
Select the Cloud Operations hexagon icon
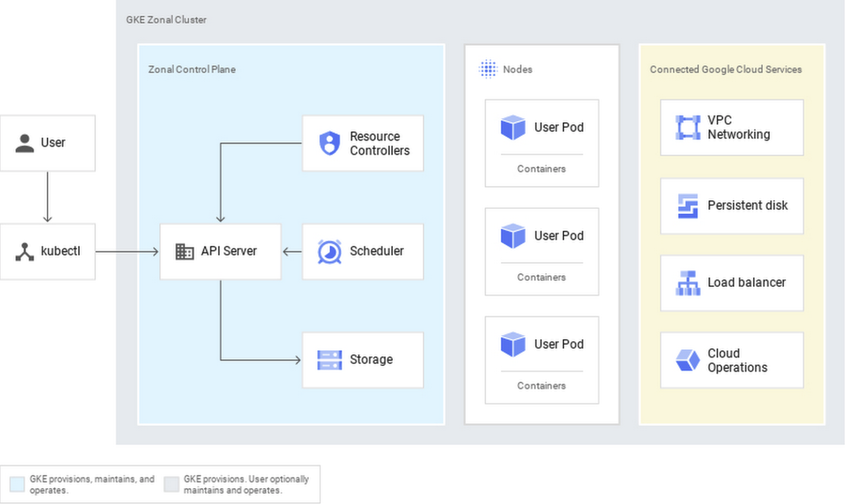pyautogui.click(x=687, y=360)
